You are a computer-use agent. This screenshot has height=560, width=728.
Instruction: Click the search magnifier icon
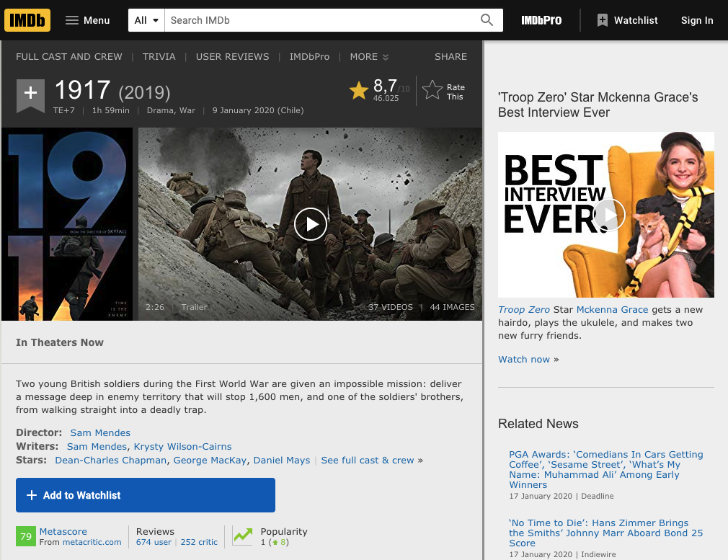pos(487,19)
